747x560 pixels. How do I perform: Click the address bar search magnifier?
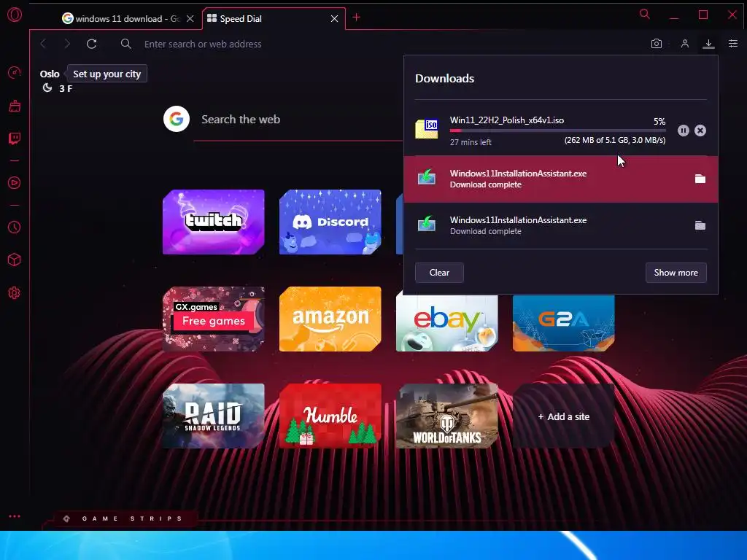pos(125,44)
